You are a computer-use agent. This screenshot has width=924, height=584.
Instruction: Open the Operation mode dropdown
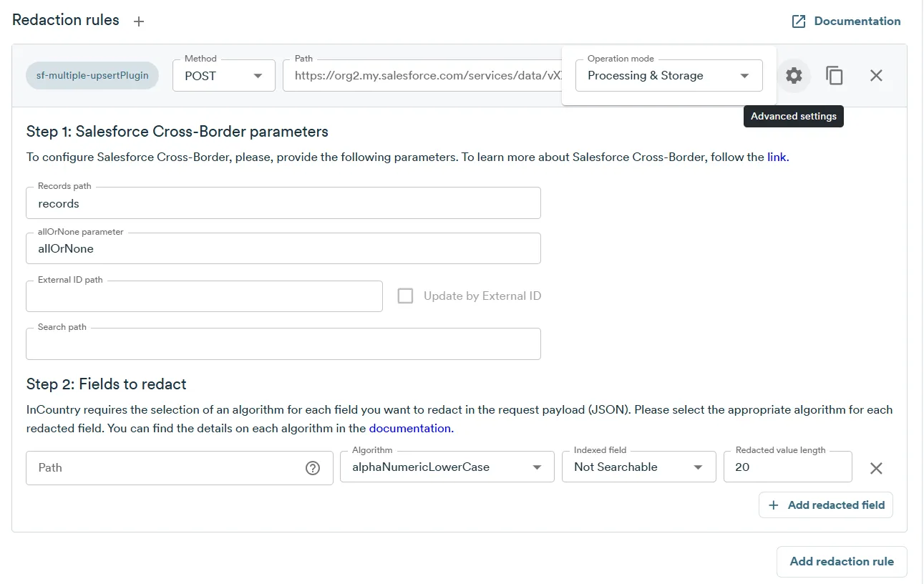coord(668,75)
